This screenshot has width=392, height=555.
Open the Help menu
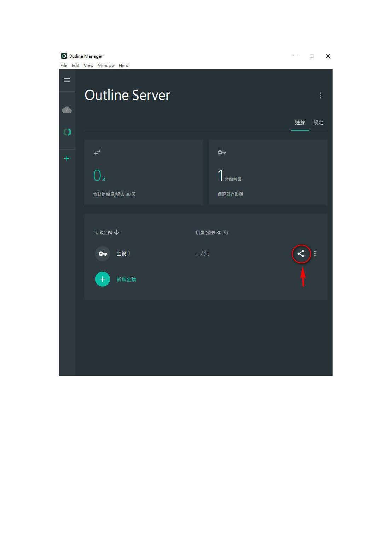(123, 66)
